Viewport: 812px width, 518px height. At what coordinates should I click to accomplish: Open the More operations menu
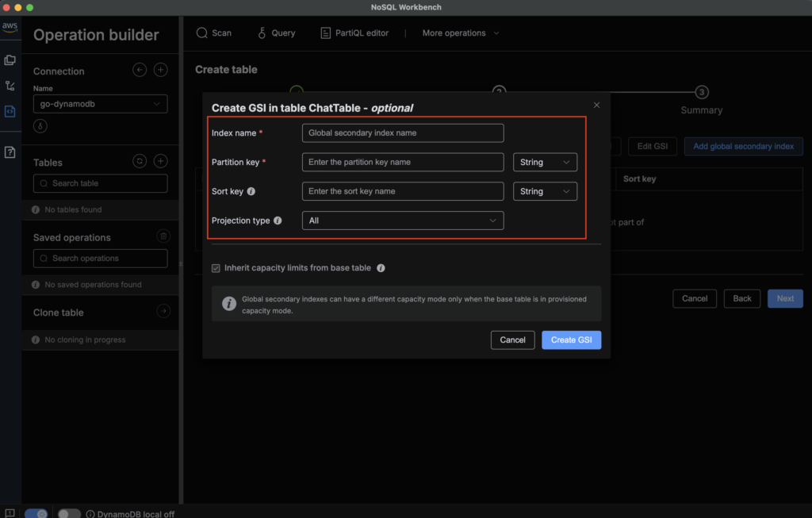click(x=461, y=33)
